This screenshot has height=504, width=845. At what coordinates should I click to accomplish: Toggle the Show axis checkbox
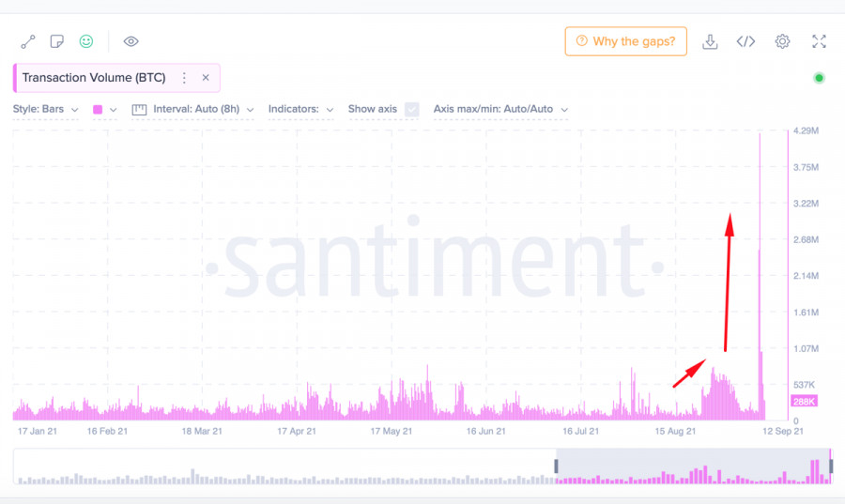click(411, 110)
